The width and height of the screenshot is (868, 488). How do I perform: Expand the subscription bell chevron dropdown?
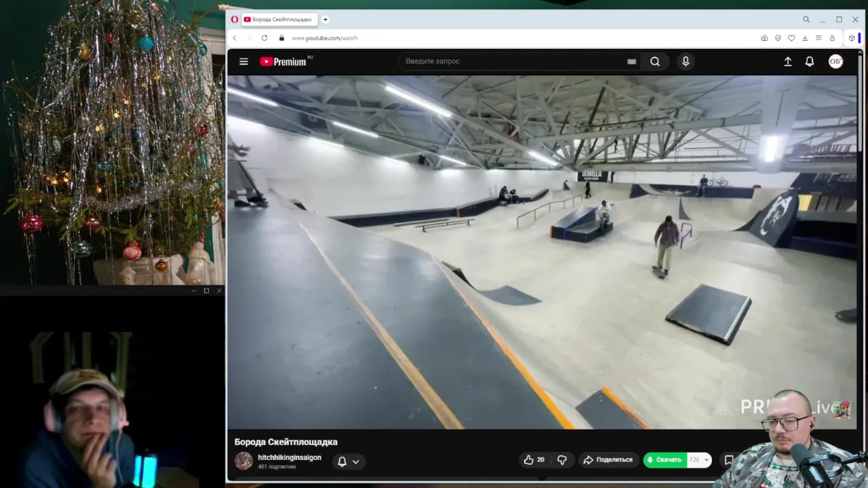[355, 462]
